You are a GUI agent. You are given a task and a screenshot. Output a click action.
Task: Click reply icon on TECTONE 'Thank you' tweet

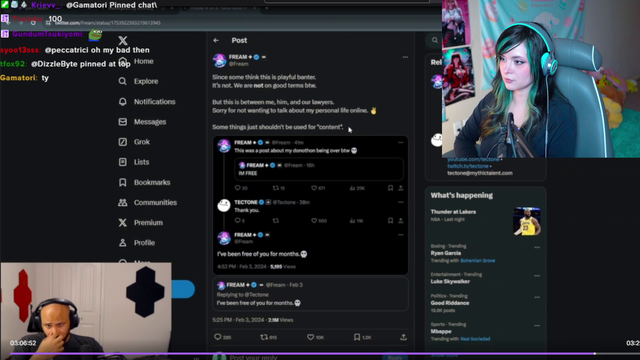tap(238, 220)
